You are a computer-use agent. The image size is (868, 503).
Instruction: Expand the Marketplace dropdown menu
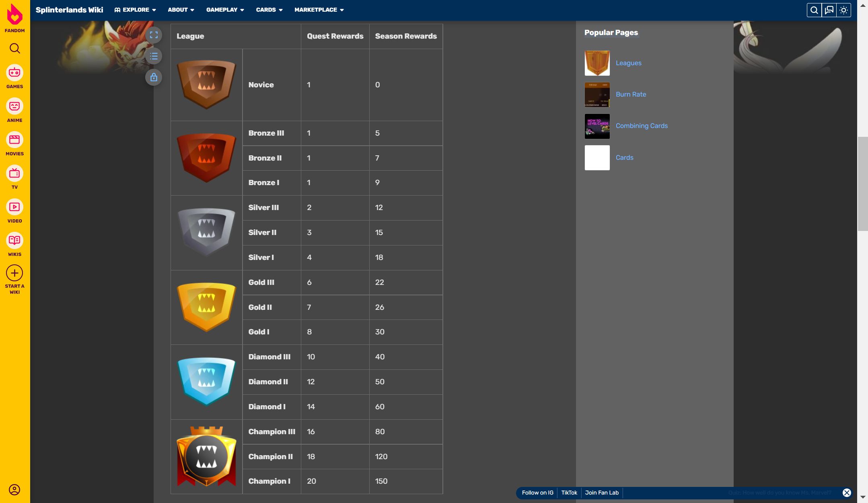tap(319, 10)
